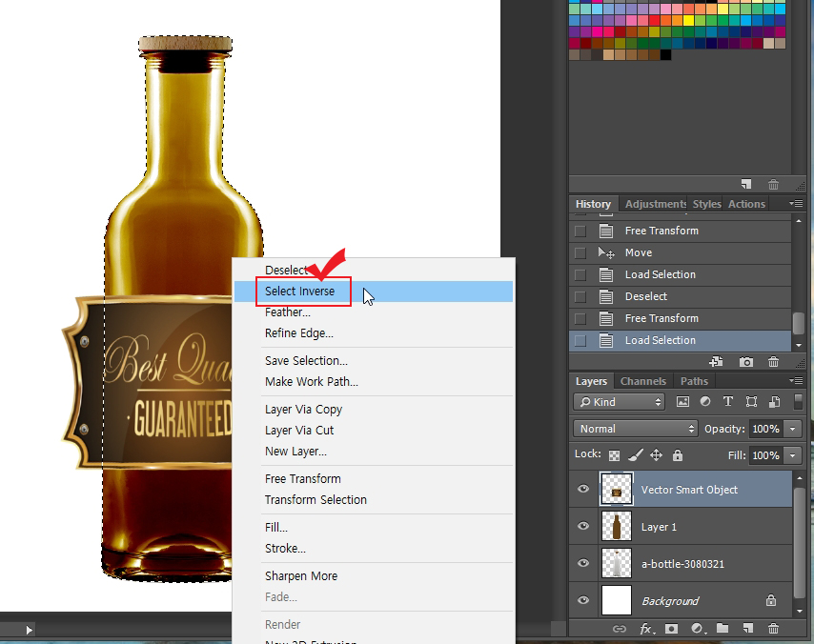Delete layer trash icon in Layers panel
The height and width of the screenshot is (644, 814).
pos(773,629)
